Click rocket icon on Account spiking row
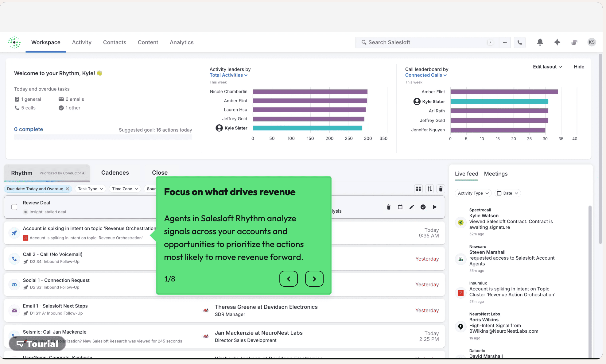 [x=14, y=233]
